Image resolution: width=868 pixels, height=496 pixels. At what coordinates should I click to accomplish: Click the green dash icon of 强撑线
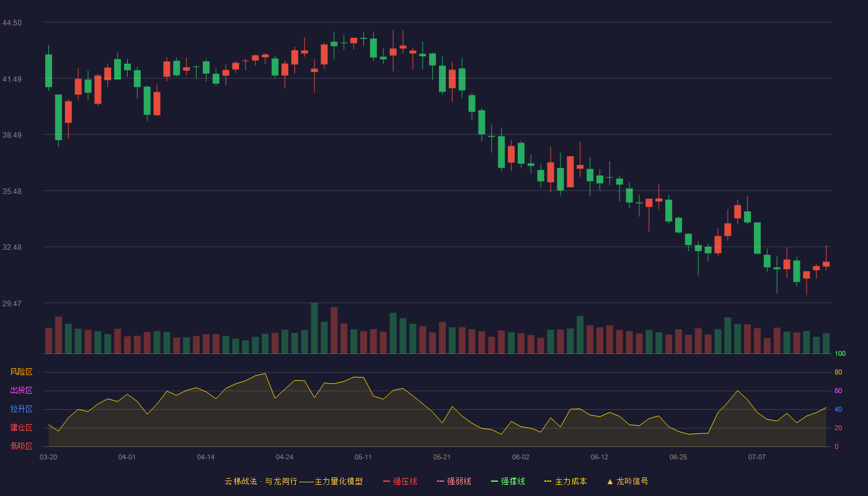(x=495, y=481)
